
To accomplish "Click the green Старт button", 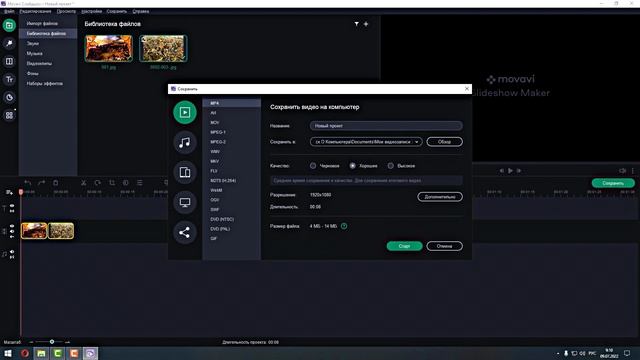I will pos(404,246).
